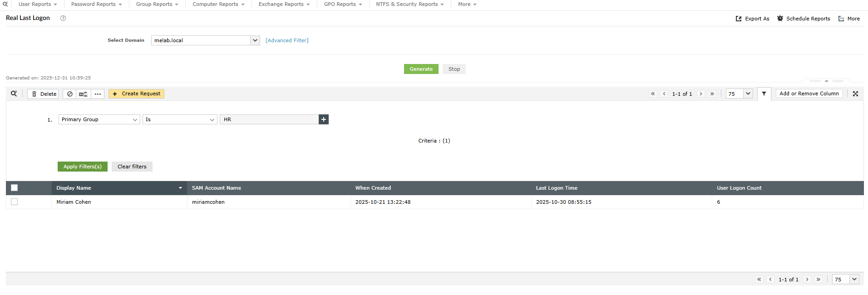This screenshot has height=295, width=868.
Task: Click the disable users icon in toolbar
Action: [69, 94]
